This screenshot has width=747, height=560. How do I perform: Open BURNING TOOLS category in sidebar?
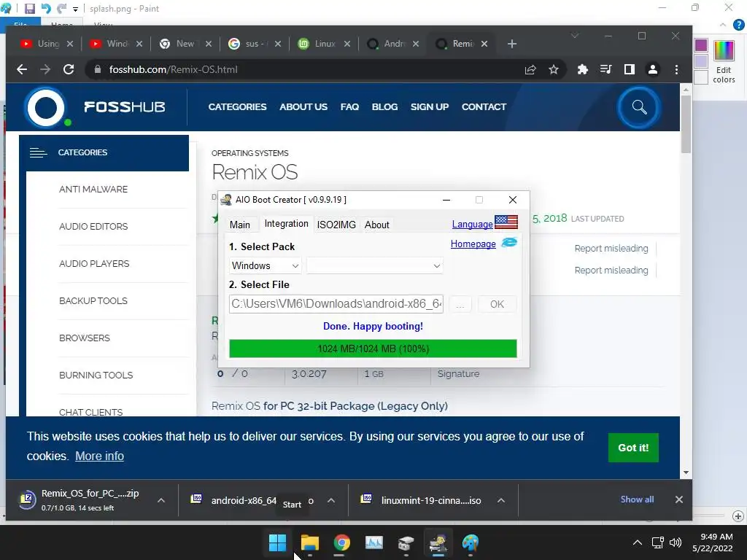click(x=96, y=376)
